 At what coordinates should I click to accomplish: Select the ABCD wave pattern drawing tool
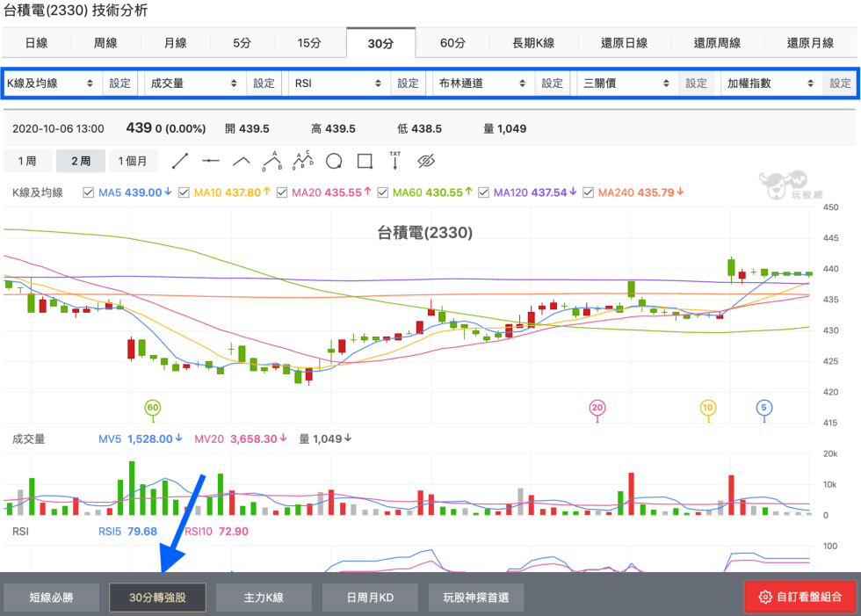click(303, 161)
